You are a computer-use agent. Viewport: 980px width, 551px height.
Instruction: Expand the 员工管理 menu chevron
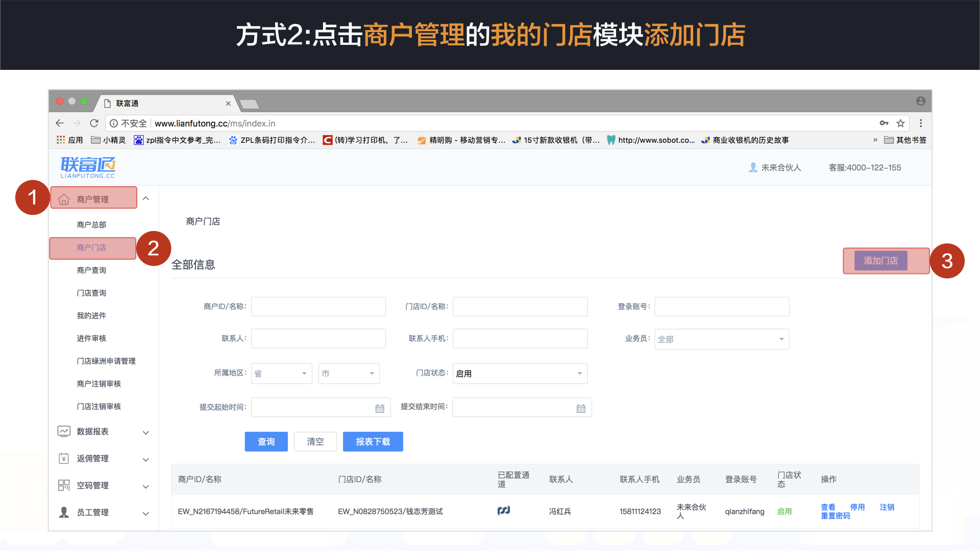(146, 514)
